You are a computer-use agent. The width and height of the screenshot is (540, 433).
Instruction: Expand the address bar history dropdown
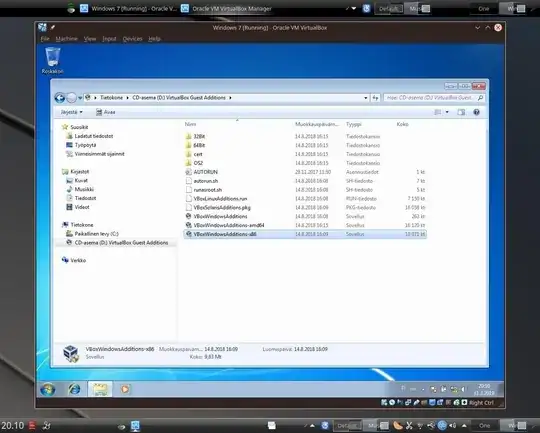point(366,98)
